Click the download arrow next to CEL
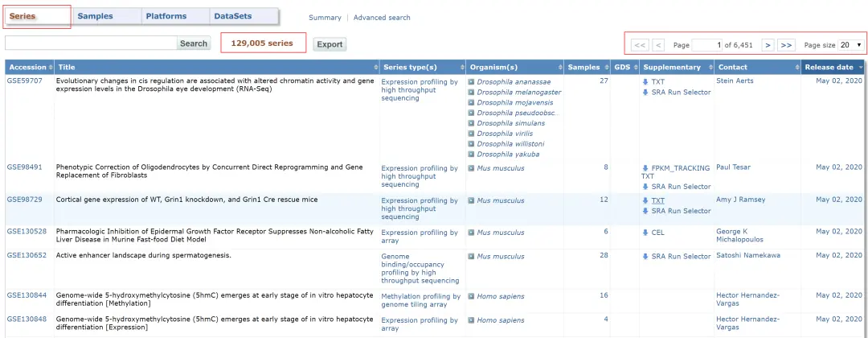This screenshot has height=338, width=868. click(646, 233)
